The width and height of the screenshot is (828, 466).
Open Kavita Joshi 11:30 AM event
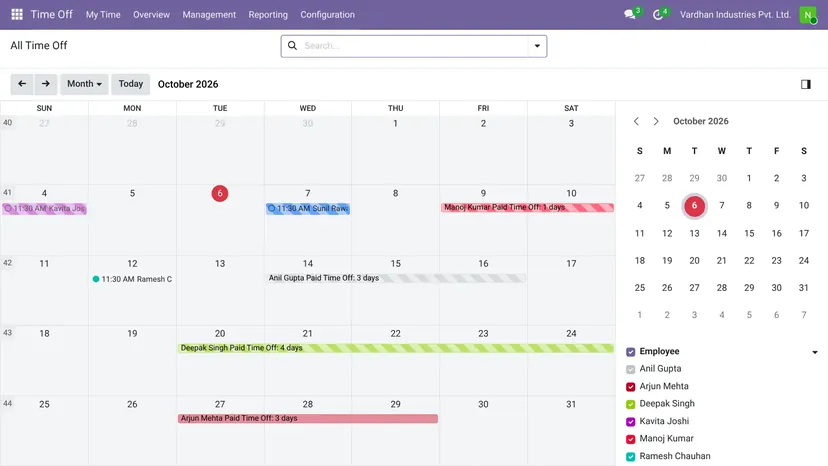click(44, 209)
